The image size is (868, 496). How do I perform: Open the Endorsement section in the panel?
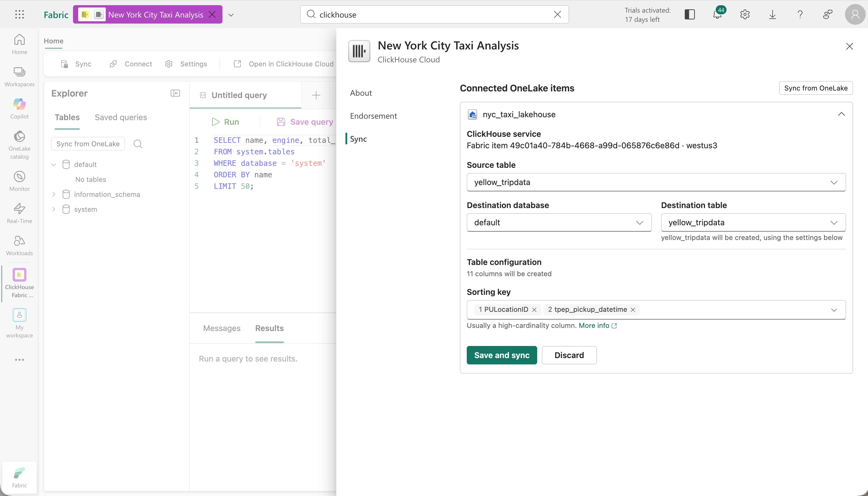click(x=373, y=116)
